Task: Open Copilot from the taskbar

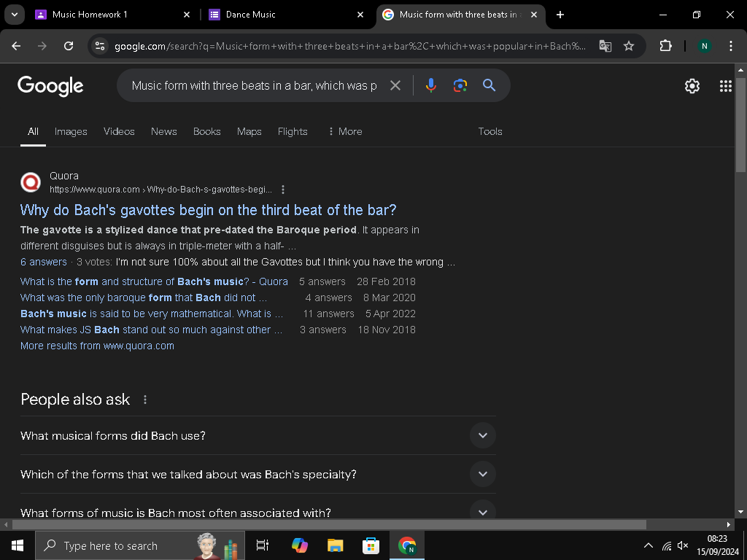Action: (x=300, y=545)
